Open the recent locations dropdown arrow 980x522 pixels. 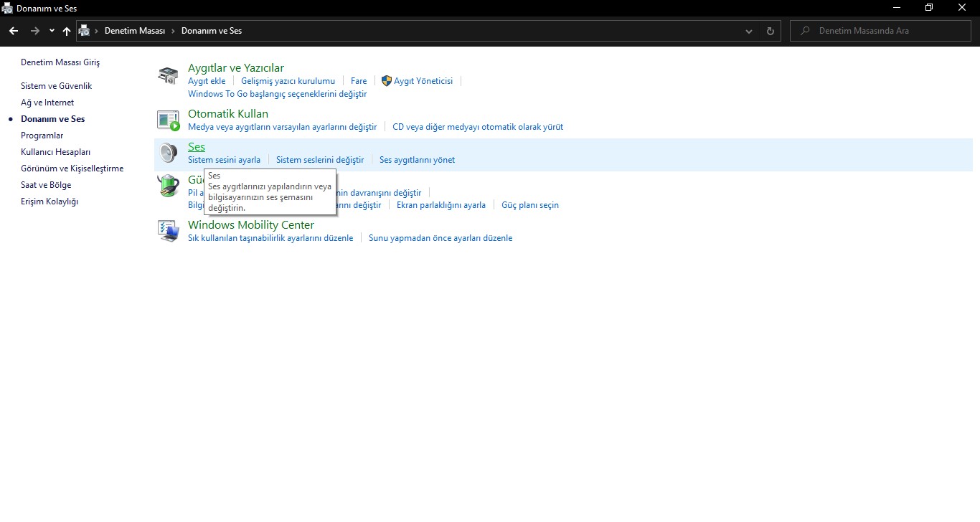52,31
